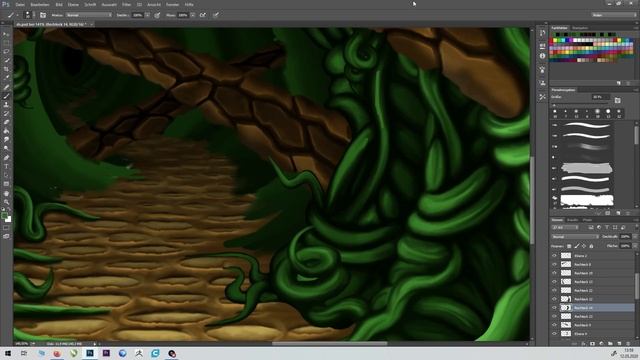This screenshot has height=360, width=640.
Task: Select the History Brush tool
Action: (6, 113)
